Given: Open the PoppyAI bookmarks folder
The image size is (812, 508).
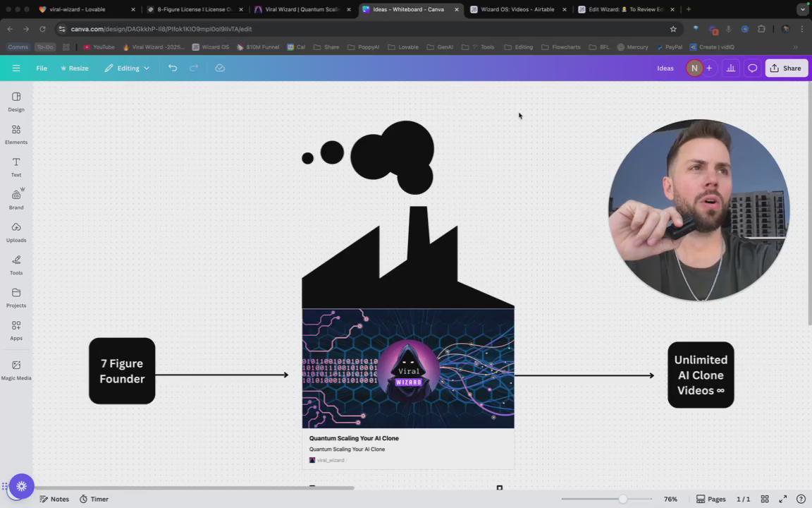Looking at the screenshot, I should click(363, 47).
